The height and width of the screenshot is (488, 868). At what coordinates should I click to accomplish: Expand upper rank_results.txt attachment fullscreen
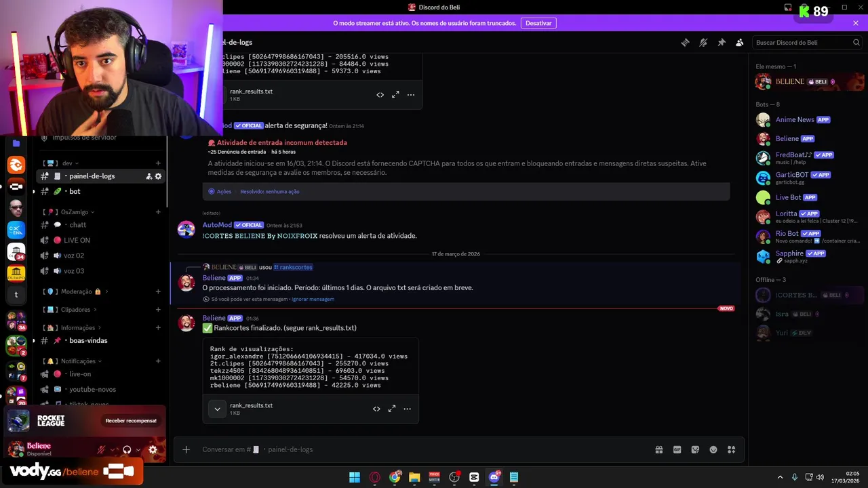395,95
